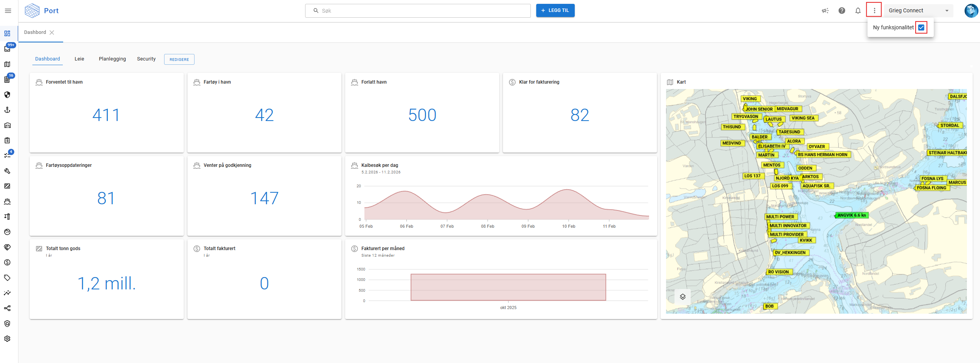The height and width of the screenshot is (363, 980).
Task: Open the price tag sidebar icon
Action: 7,277
